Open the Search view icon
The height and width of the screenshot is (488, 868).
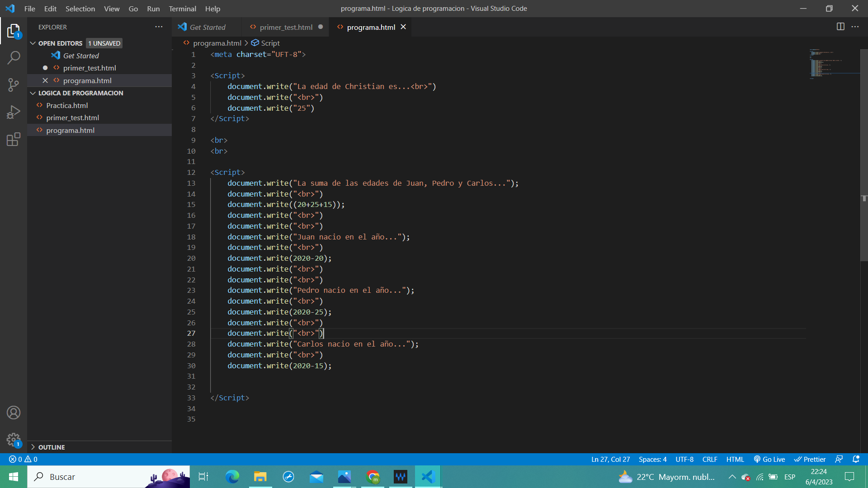point(14,58)
